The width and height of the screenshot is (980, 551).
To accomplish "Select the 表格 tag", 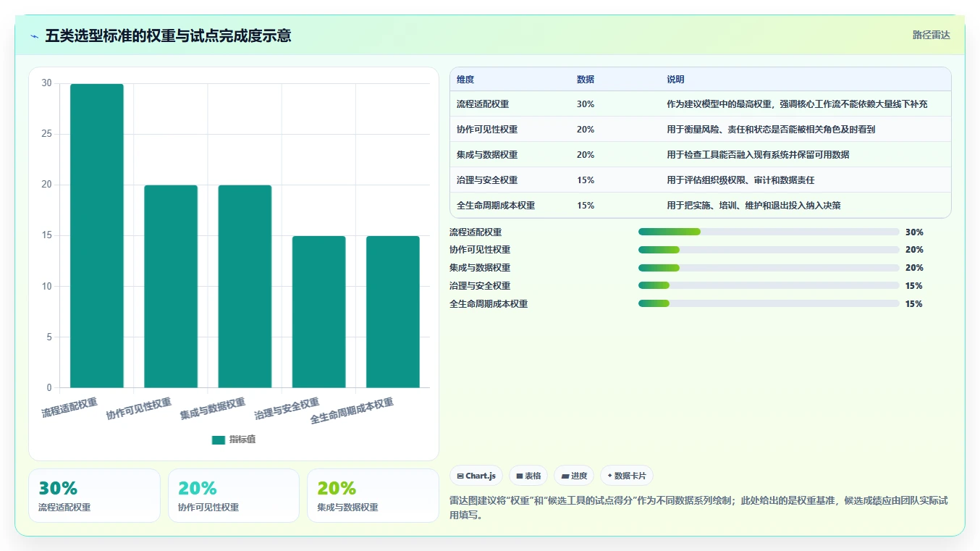I will tap(528, 476).
